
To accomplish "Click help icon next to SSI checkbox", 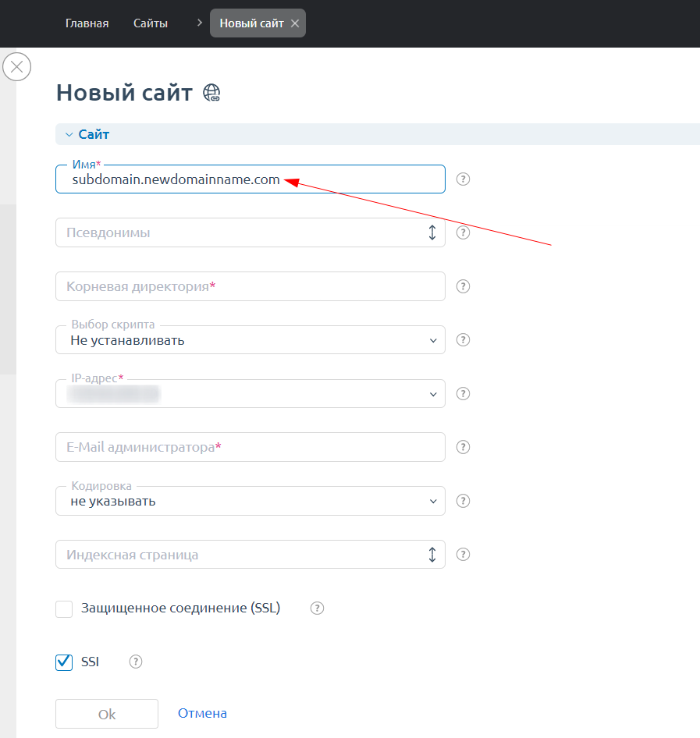I will coord(136,662).
